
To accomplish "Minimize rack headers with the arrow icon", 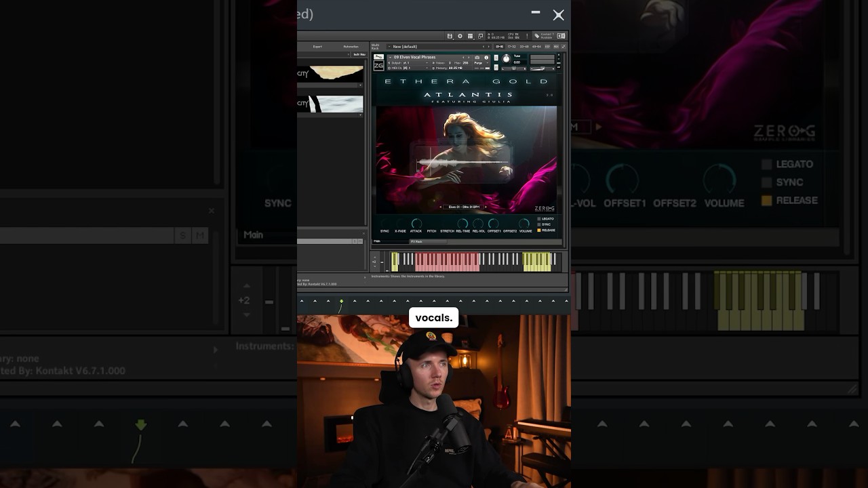I will click(x=564, y=47).
